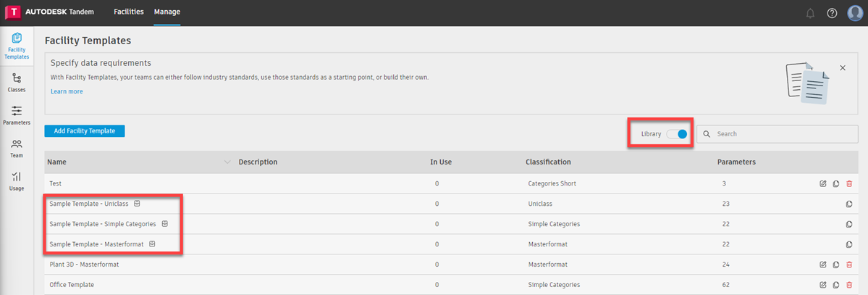Duplicate the Plant 3D - Masterformat template
The image size is (868, 295).
point(836,265)
